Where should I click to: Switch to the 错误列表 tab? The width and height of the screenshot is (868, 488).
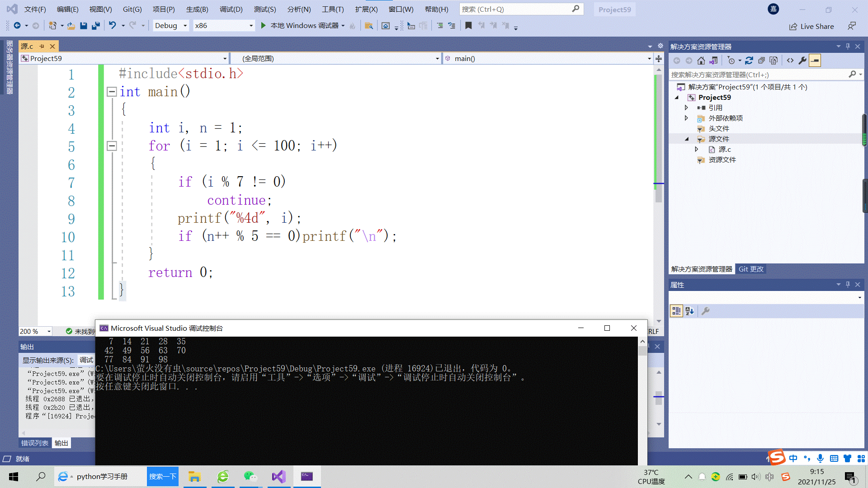(35, 443)
